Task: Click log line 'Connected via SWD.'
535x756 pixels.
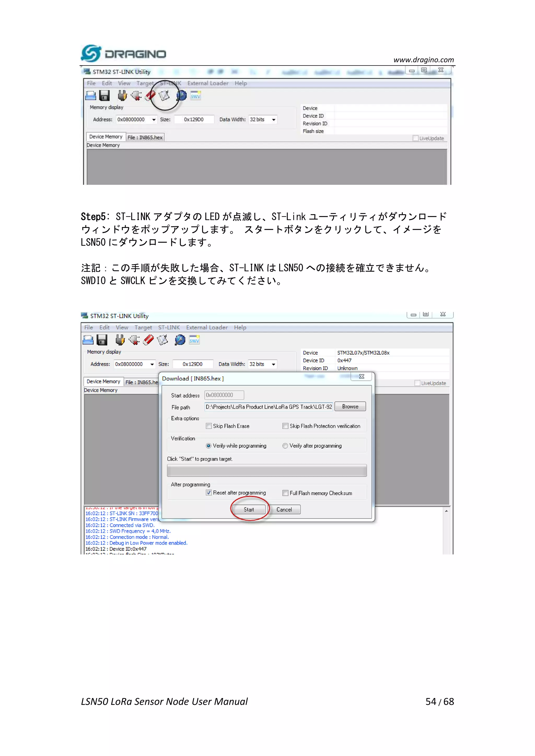Action: 120,525
